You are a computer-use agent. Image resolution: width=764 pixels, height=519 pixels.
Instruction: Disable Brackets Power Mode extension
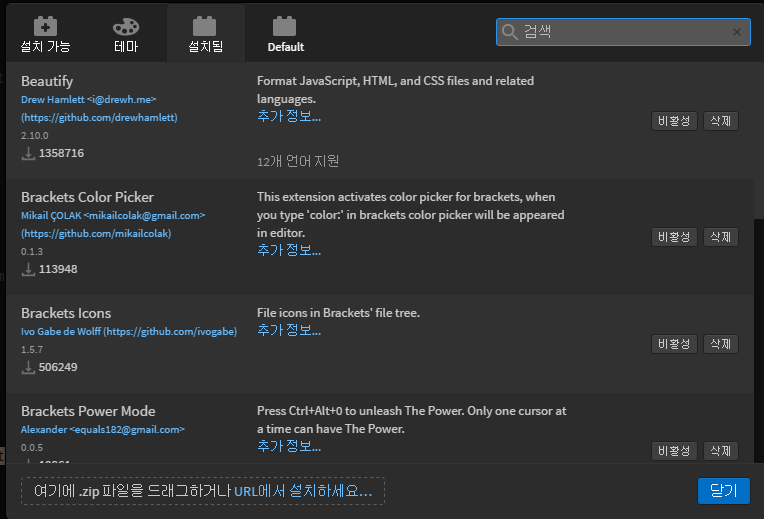pyautogui.click(x=674, y=451)
